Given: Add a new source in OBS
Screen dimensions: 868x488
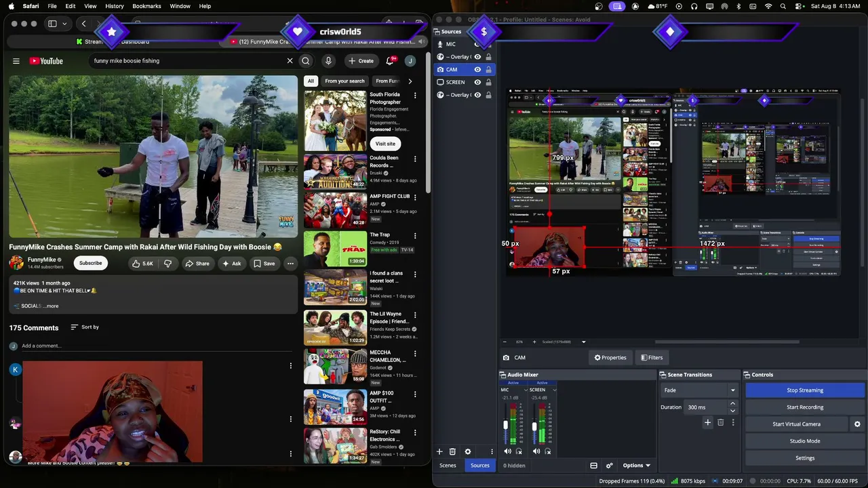Looking at the screenshot, I should [439, 451].
